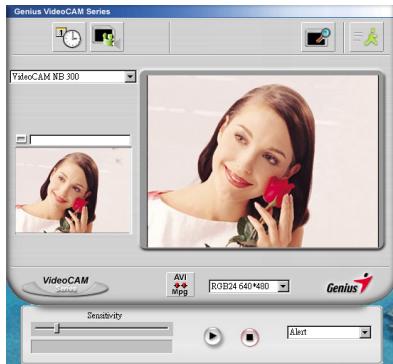Click the VideoCAM Series badge
The height and width of the screenshot is (364, 393).
(x=66, y=285)
